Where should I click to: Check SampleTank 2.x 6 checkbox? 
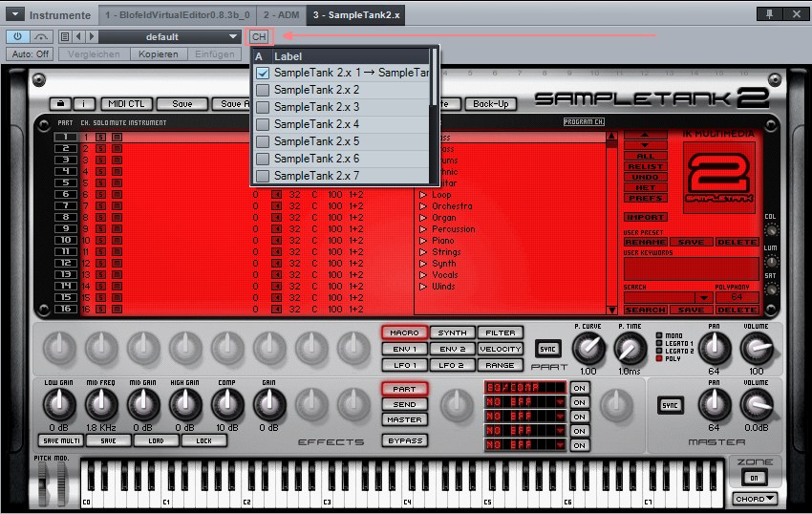263,159
